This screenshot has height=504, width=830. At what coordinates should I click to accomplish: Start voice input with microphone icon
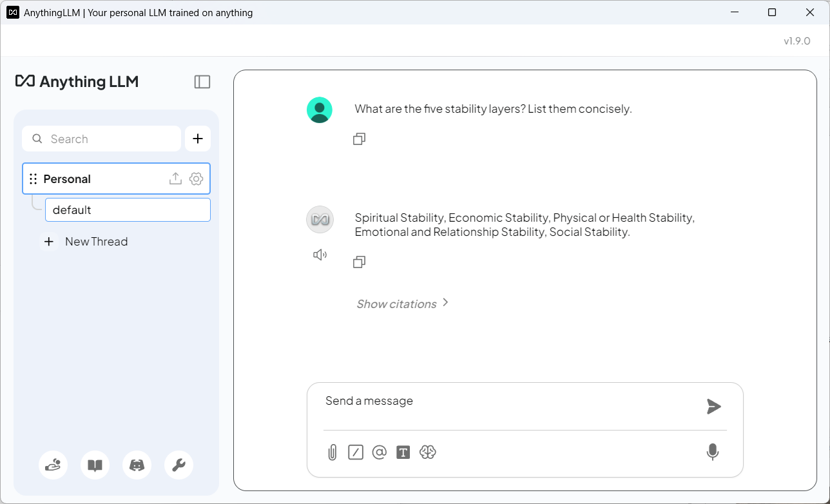(713, 452)
